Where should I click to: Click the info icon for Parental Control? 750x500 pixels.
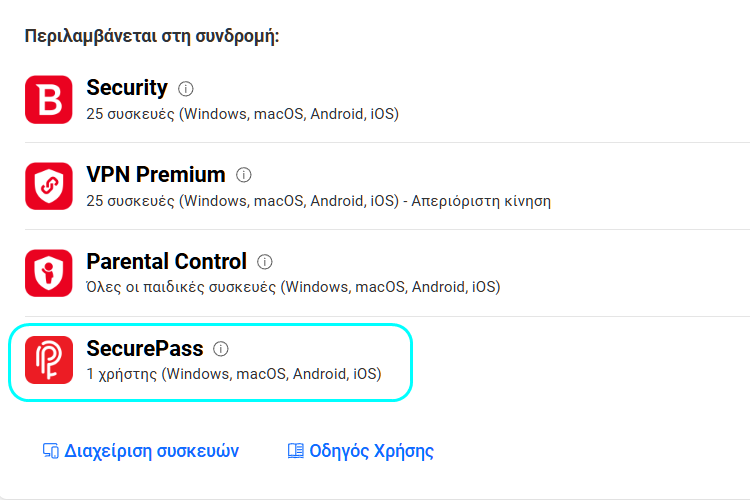265,262
